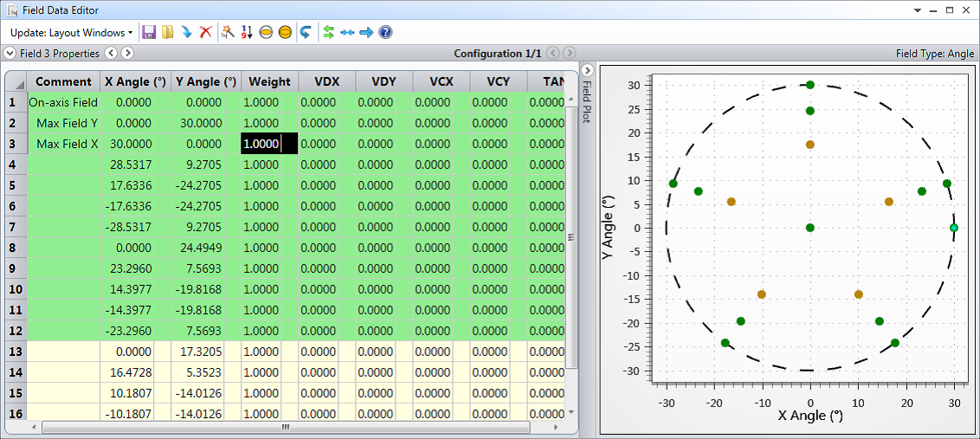Click the highlighted cyan field point at X=30
Screen dimensions: 980x439
click(x=954, y=228)
